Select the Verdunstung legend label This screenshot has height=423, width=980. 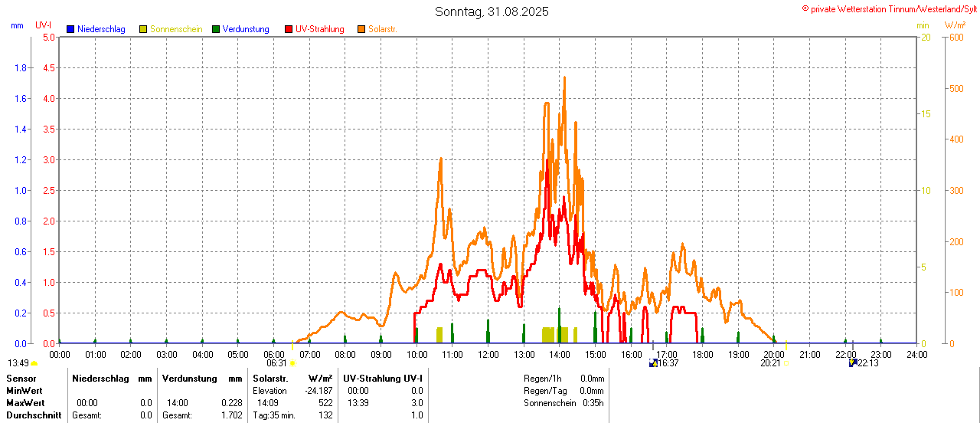point(246,29)
